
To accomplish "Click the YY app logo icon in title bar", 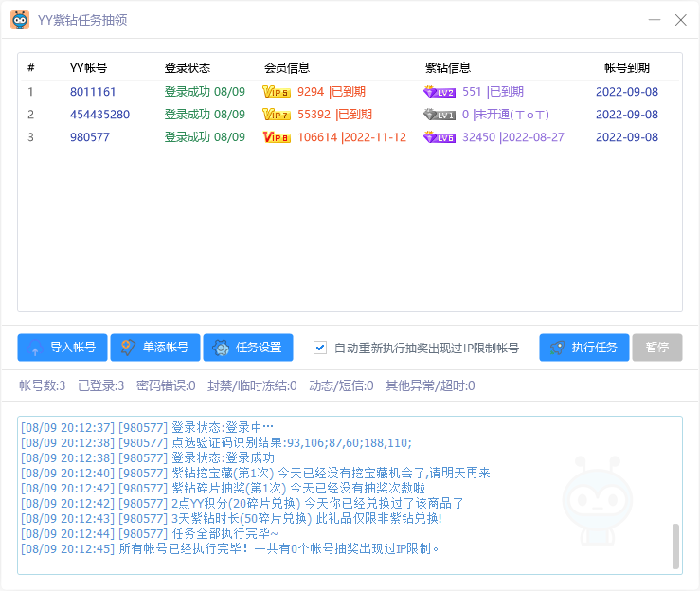I will (20, 20).
